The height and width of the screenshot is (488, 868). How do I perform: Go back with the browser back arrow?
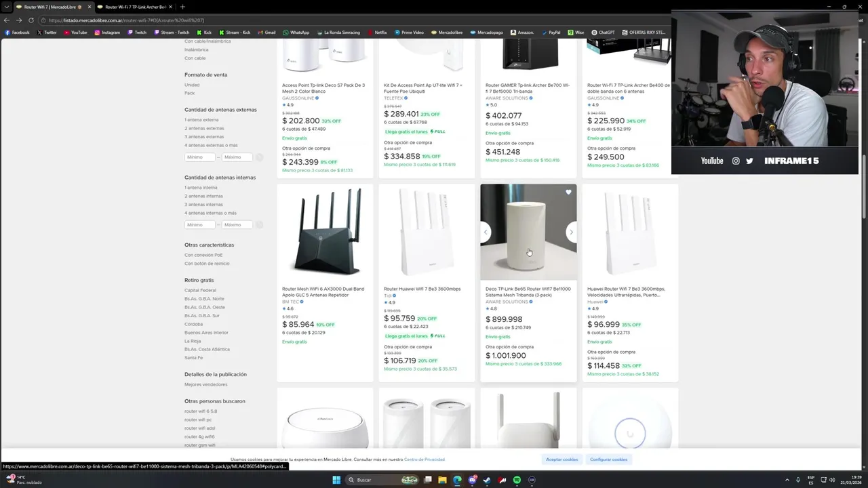coord(7,20)
